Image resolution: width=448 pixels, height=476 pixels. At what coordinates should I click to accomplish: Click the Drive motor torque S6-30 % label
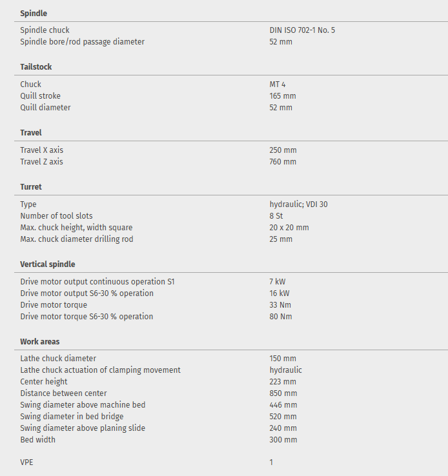pyautogui.click(x=87, y=317)
